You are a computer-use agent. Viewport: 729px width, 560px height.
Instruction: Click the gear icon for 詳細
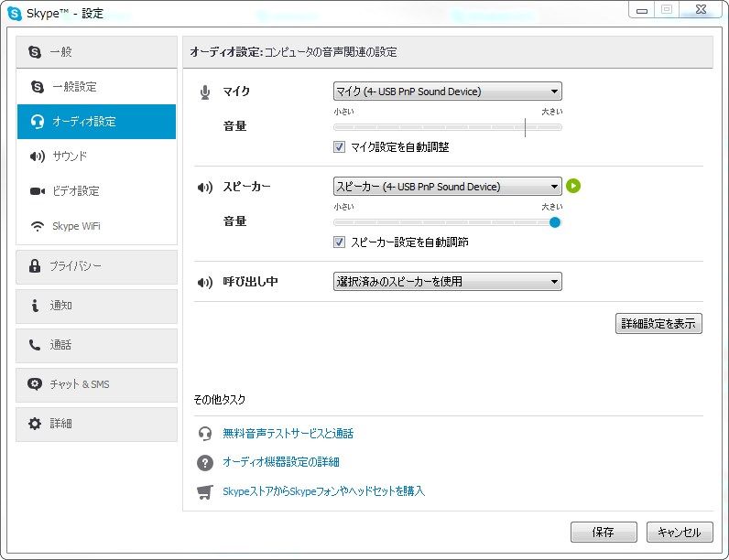pos(35,424)
